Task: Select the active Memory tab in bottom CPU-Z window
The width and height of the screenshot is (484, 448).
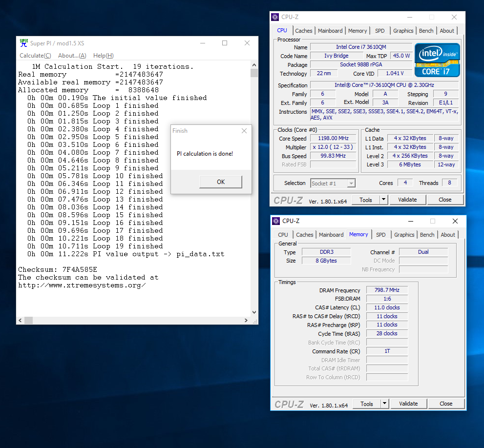Action: pyautogui.click(x=358, y=234)
